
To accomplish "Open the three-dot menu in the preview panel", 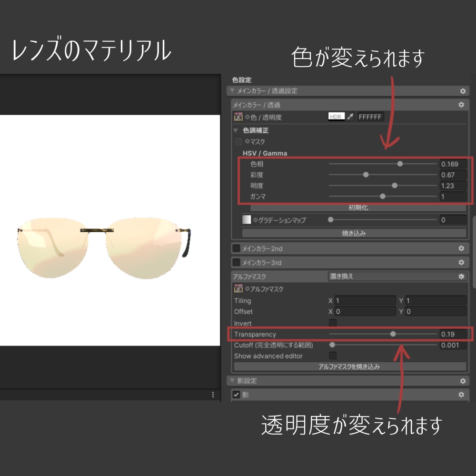I will point(212,394).
